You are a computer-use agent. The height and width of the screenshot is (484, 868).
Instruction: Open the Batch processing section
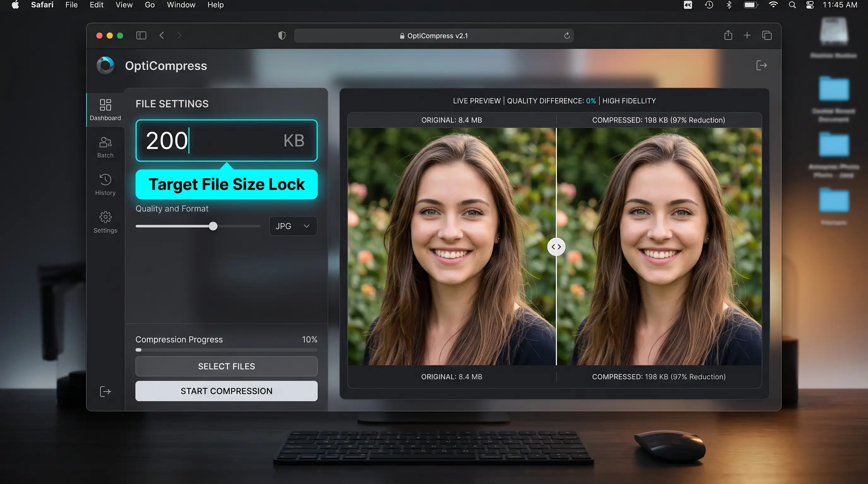click(x=105, y=147)
